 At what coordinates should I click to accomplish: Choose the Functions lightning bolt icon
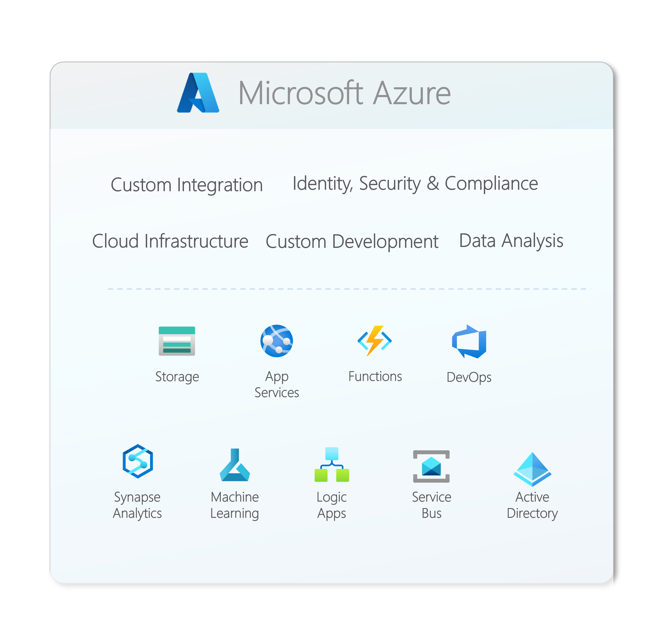[374, 341]
